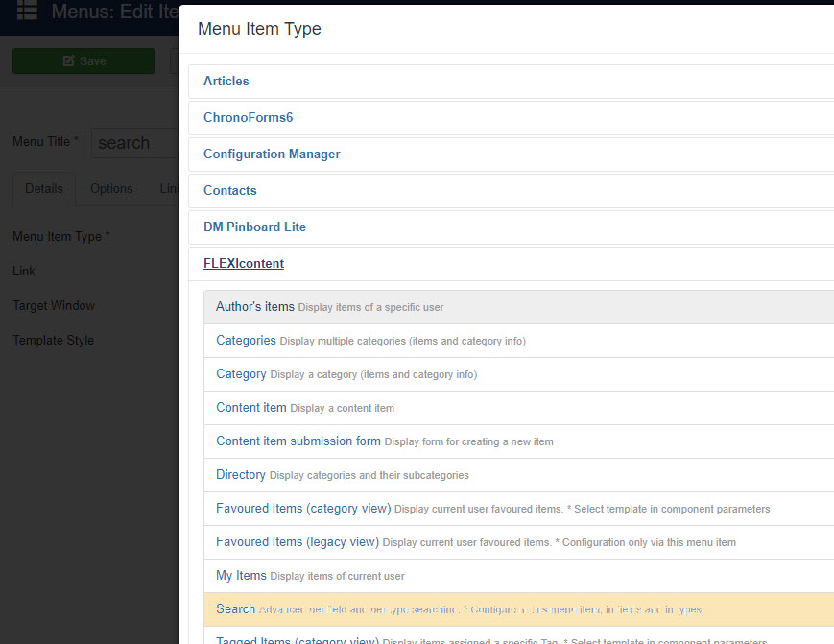834x644 pixels.
Task: Choose Tagged Items (category view)
Action: 298,640
